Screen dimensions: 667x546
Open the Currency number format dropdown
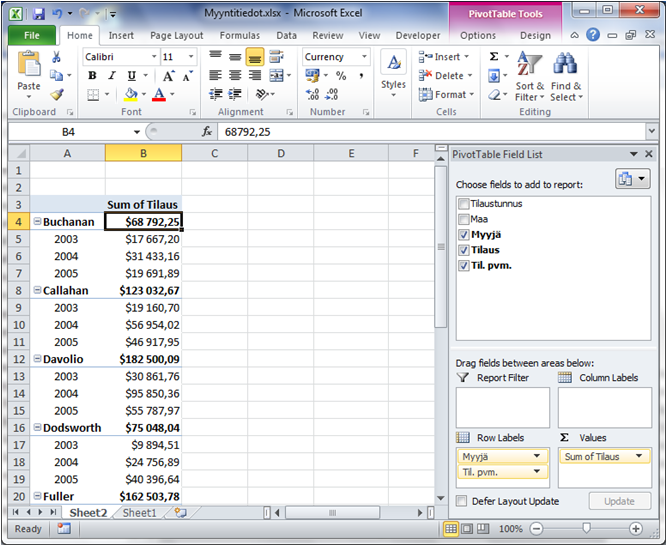pos(366,57)
